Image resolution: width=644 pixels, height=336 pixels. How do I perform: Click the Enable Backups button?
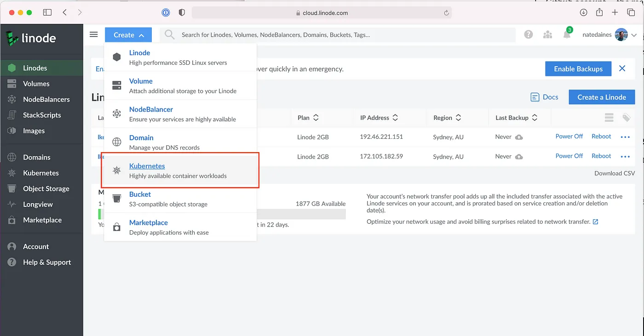578,69
